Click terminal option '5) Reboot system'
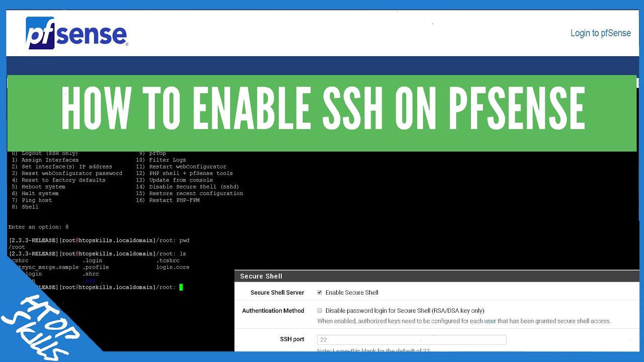Screen dimensions: 644x362 pos(38,187)
